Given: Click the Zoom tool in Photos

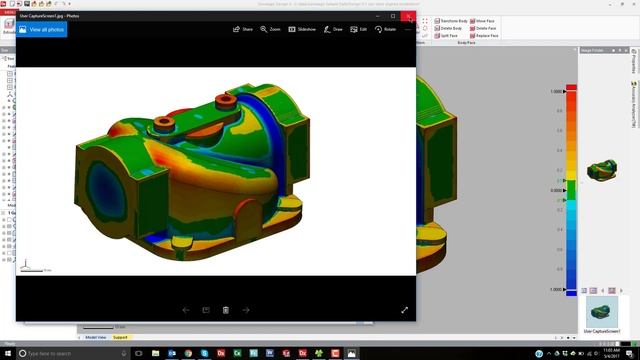Looking at the screenshot, I should click(270, 29).
